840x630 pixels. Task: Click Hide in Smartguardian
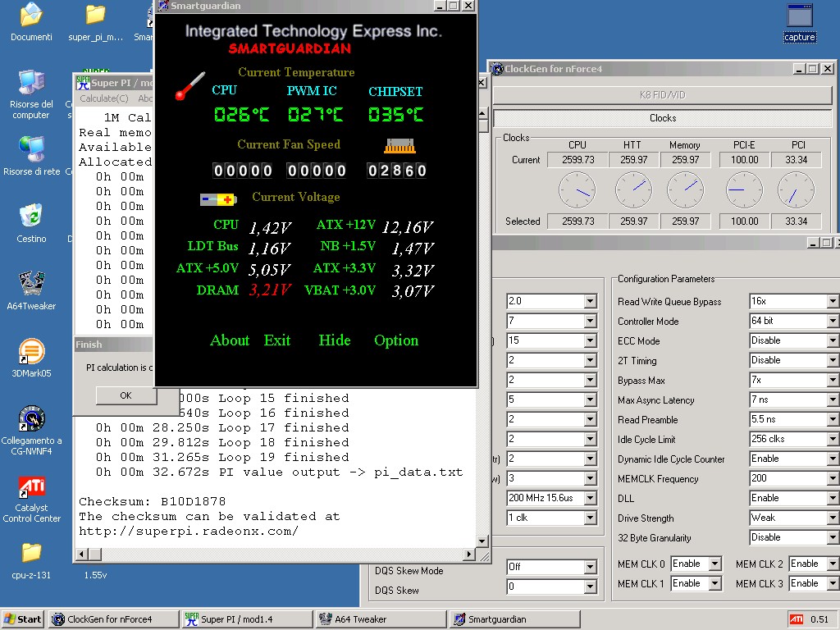pos(334,340)
